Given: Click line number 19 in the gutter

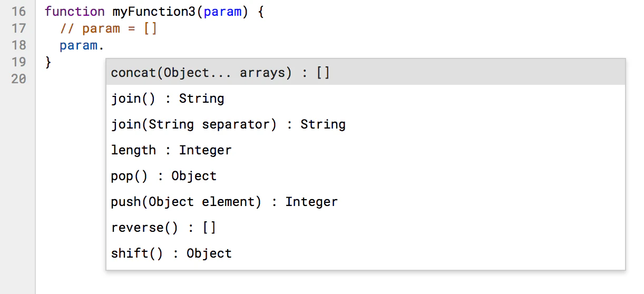Looking at the screenshot, I should [18, 62].
